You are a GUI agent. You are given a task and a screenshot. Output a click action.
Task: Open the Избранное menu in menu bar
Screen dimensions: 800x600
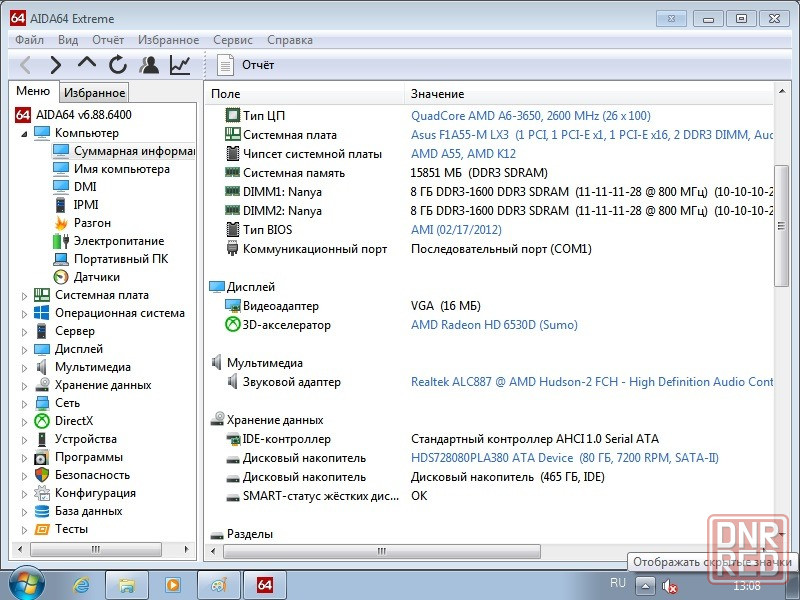click(168, 40)
